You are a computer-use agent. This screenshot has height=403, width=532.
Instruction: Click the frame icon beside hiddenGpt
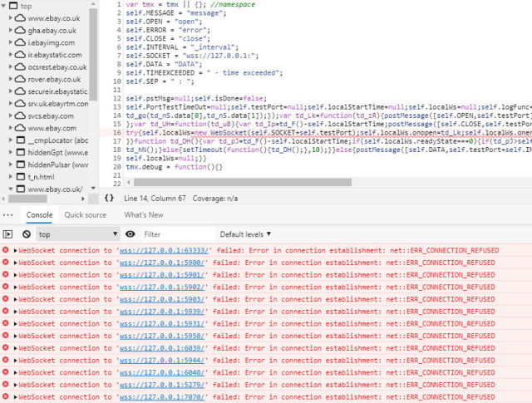click(21, 152)
